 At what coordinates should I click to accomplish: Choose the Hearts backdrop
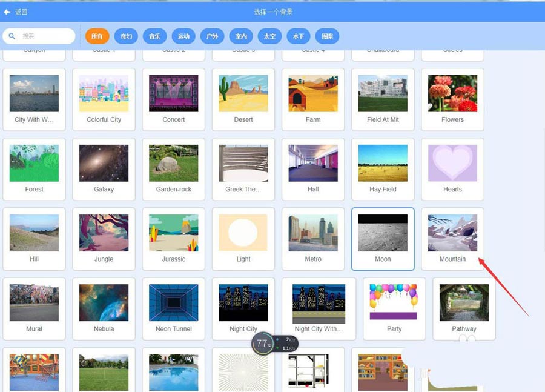452,170
